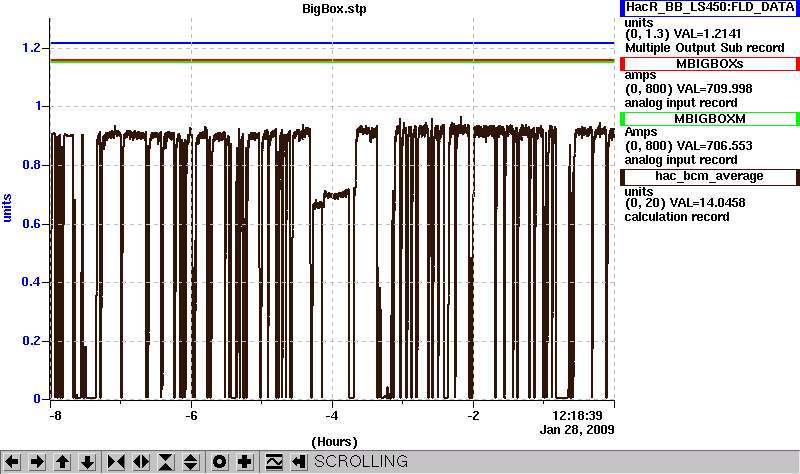The image size is (800, 474).
Task: Click the VAL=1.2141 range text
Action: [x=683, y=34]
